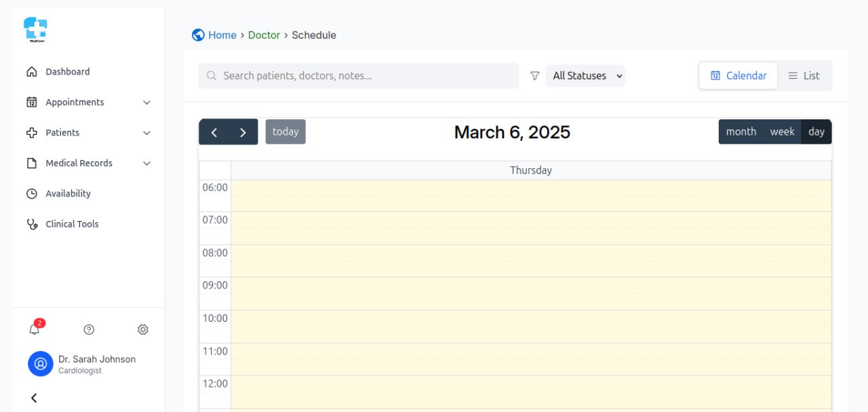The height and width of the screenshot is (412, 868).
Task: Open the All Statuses dropdown
Action: pos(586,76)
